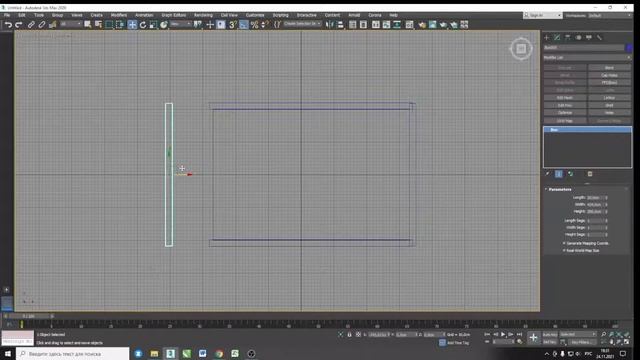Toggle Generate Mapping Coords checkbox
Viewport: 640px width, 360px height.
(x=564, y=243)
